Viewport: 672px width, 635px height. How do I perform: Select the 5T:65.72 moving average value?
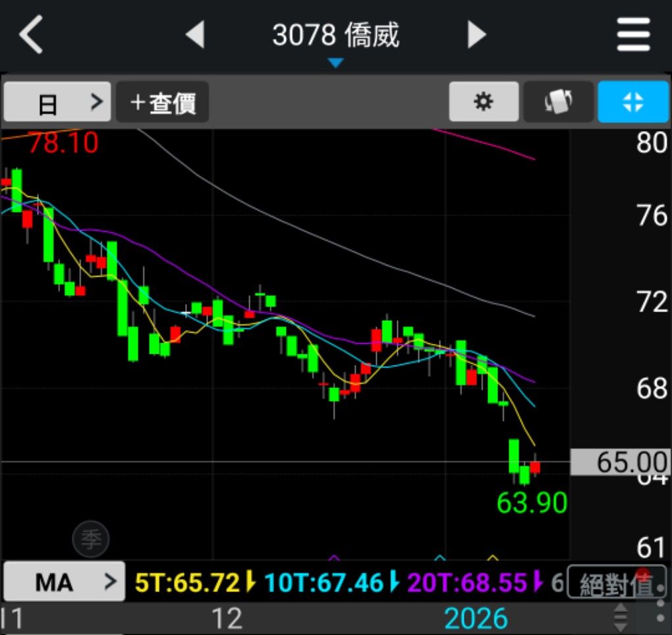pos(187,583)
